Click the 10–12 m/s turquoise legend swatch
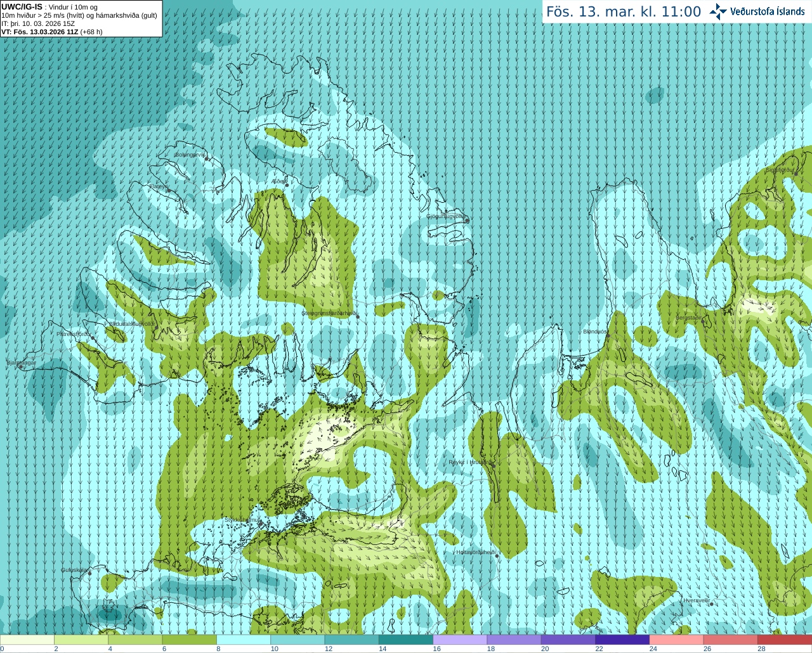The width and height of the screenshot is (812, 653). pos(298,640)
